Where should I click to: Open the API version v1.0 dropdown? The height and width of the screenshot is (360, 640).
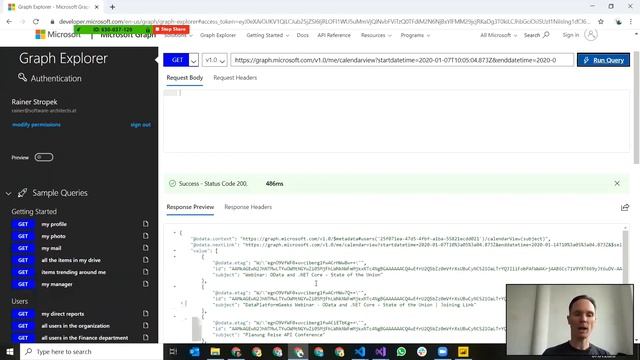point(214,60)
